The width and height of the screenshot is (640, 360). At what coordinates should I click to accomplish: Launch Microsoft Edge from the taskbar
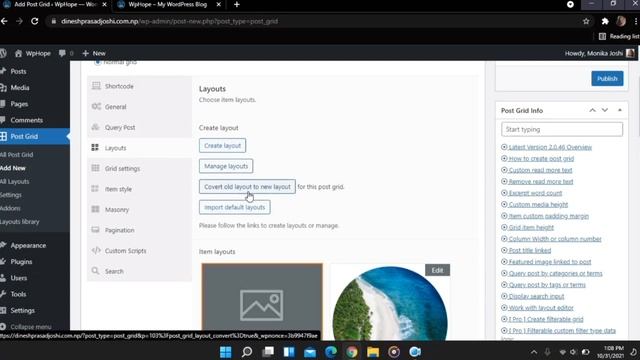click(331, 351)
